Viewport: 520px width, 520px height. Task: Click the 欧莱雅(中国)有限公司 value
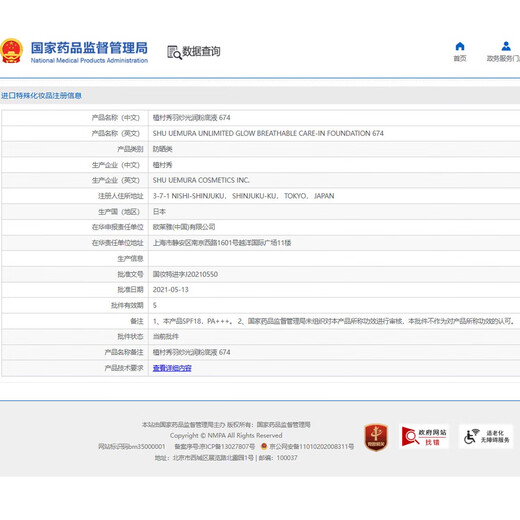pos(184,227)
